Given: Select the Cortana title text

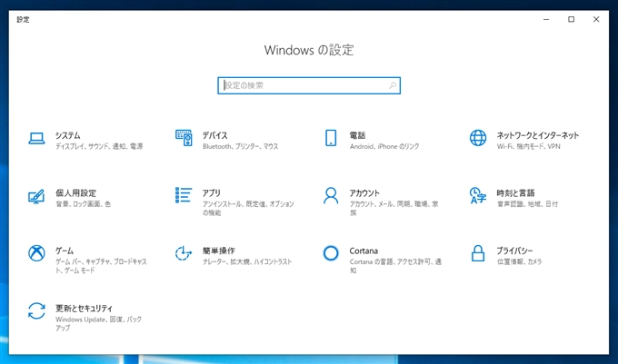Looking at the screenshot, I should point(364,251).
